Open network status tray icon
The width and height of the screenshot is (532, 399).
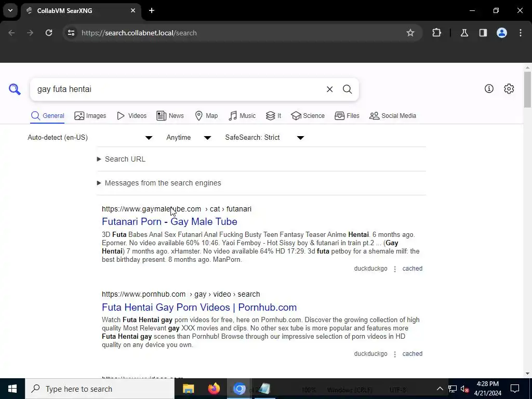click(453, 389)
